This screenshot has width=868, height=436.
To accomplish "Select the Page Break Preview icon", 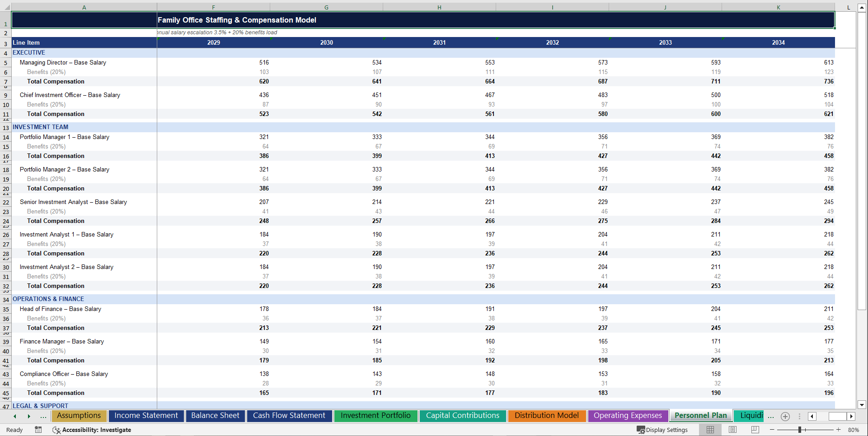I will coord(755,429).
